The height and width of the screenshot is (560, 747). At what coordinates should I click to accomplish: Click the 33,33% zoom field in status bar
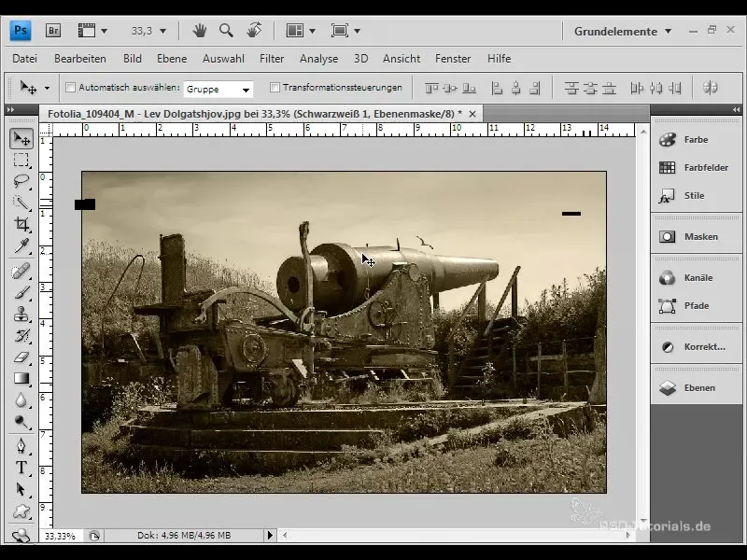[x=61, y=536]
